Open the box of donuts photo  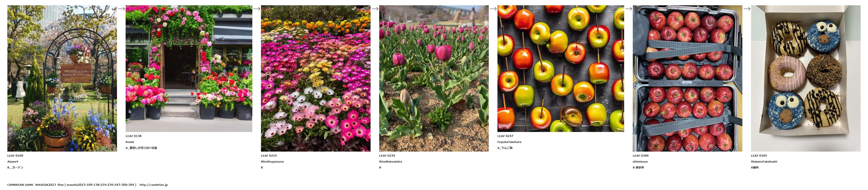tap(806, 78)
